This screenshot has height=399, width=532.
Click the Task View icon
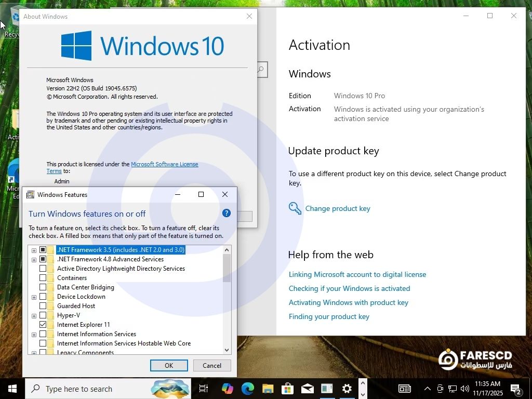(204, 388)
